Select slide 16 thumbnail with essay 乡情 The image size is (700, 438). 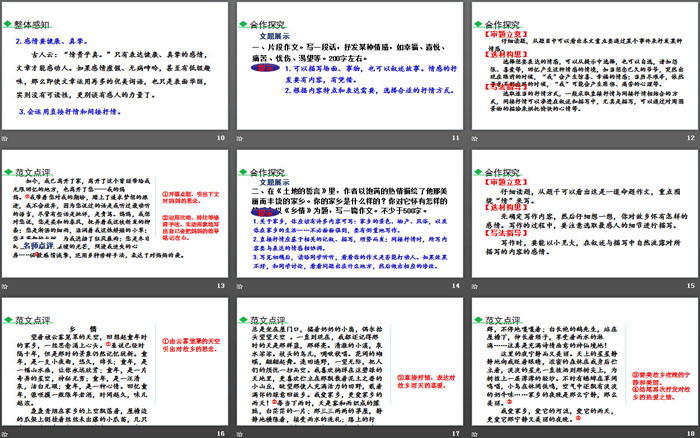pos(115,361)
